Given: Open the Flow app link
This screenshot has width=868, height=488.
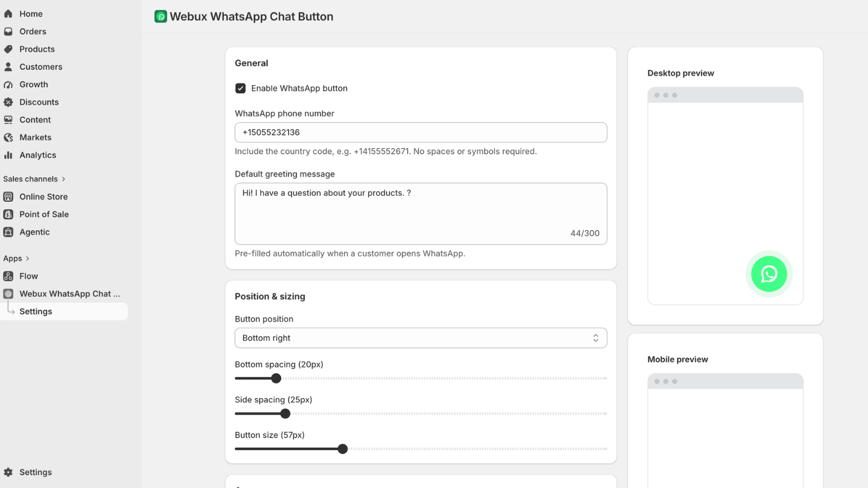Looking at the screenshot, I should click(x=29, y=276).
